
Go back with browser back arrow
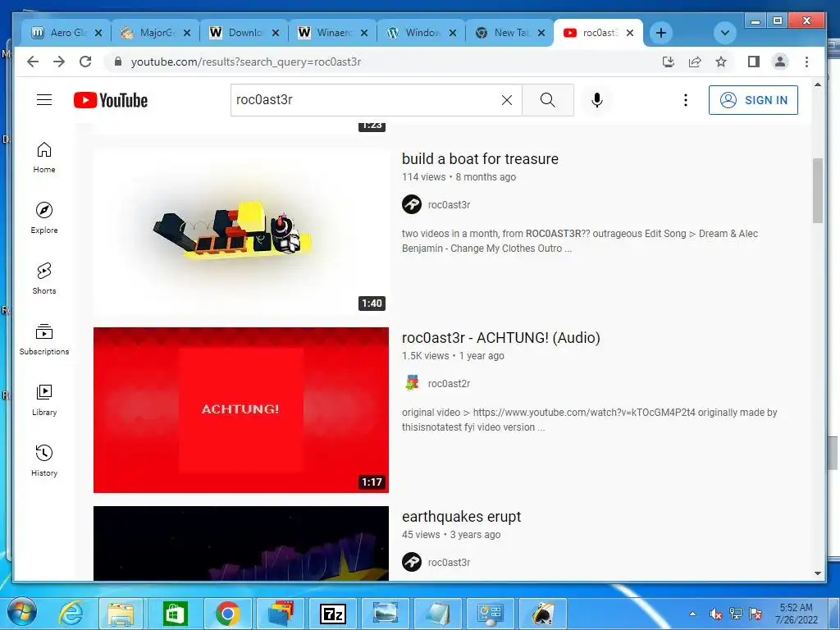(x=33, y=62)
